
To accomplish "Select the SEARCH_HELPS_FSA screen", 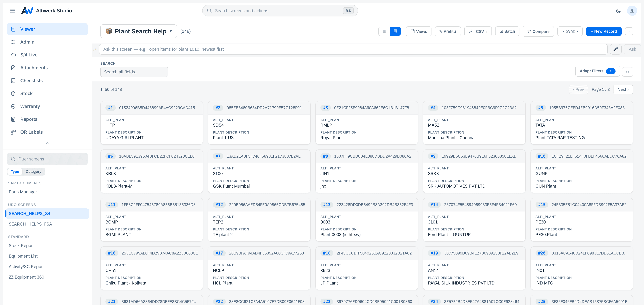I will pyautogui.click(x=47, y=224).
